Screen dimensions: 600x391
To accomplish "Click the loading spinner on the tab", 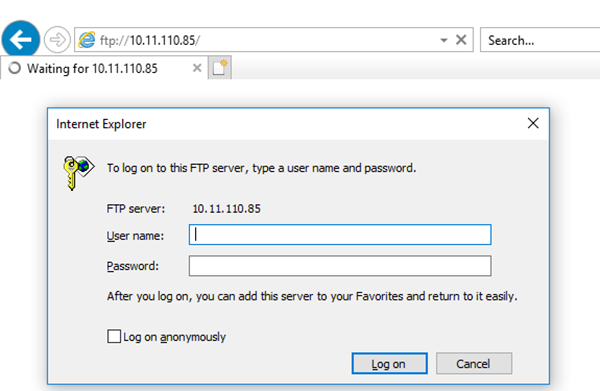I will click(x=15, y=68).
